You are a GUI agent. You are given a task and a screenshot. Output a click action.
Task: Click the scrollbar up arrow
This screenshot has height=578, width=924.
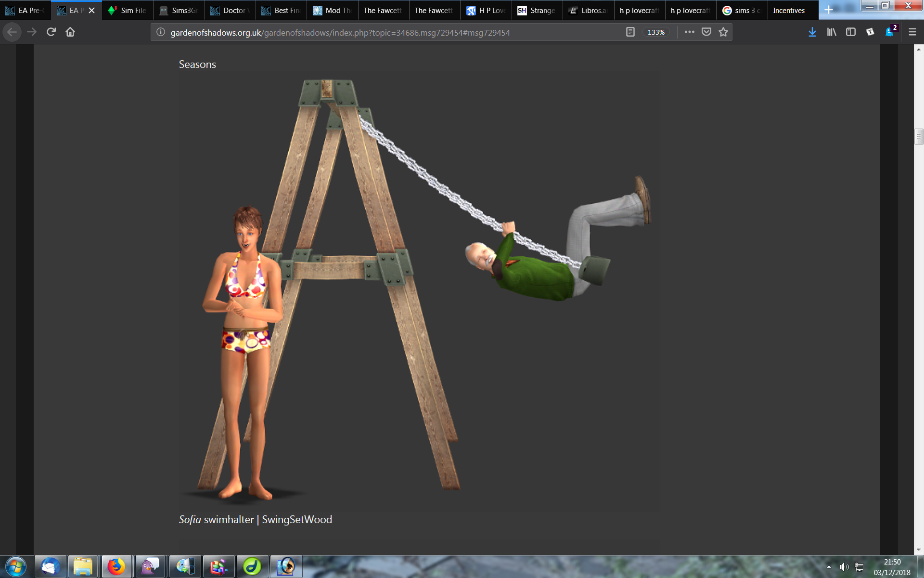[919, 49]
